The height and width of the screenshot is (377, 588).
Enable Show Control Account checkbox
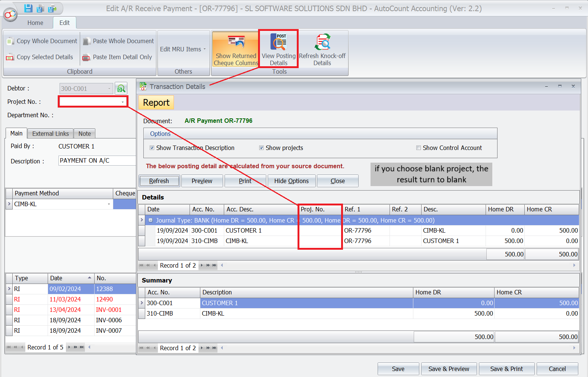[x=419, y=148]
